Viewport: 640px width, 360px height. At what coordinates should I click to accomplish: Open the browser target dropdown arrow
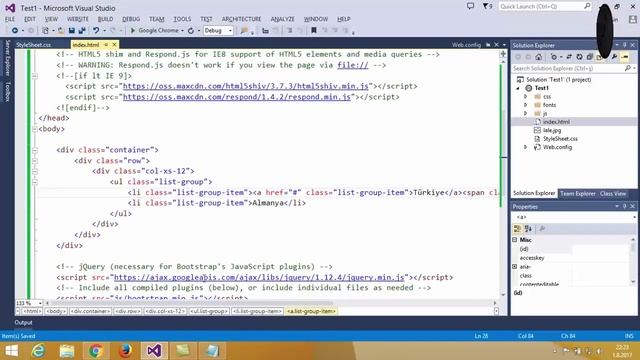[x=182, y=31]
